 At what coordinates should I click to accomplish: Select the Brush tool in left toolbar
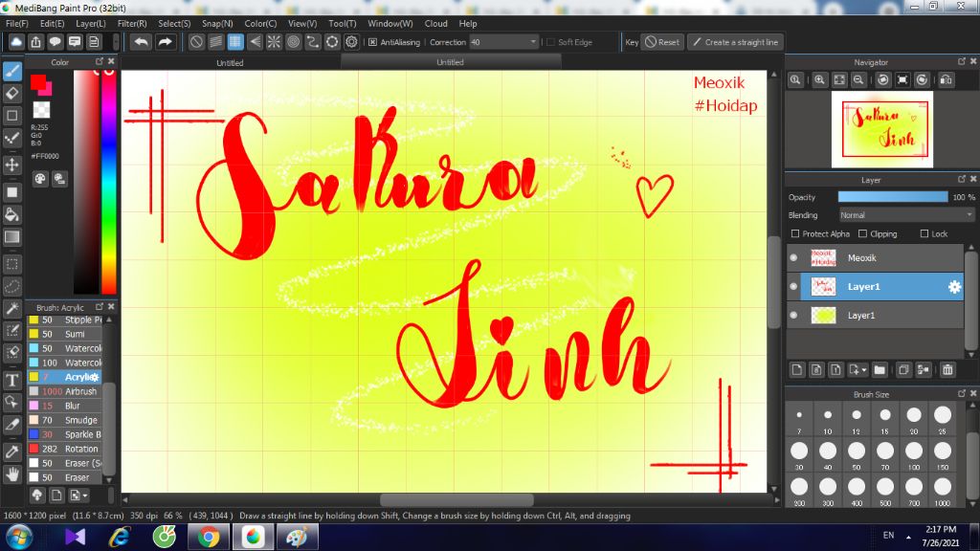(x=11, y=71)
